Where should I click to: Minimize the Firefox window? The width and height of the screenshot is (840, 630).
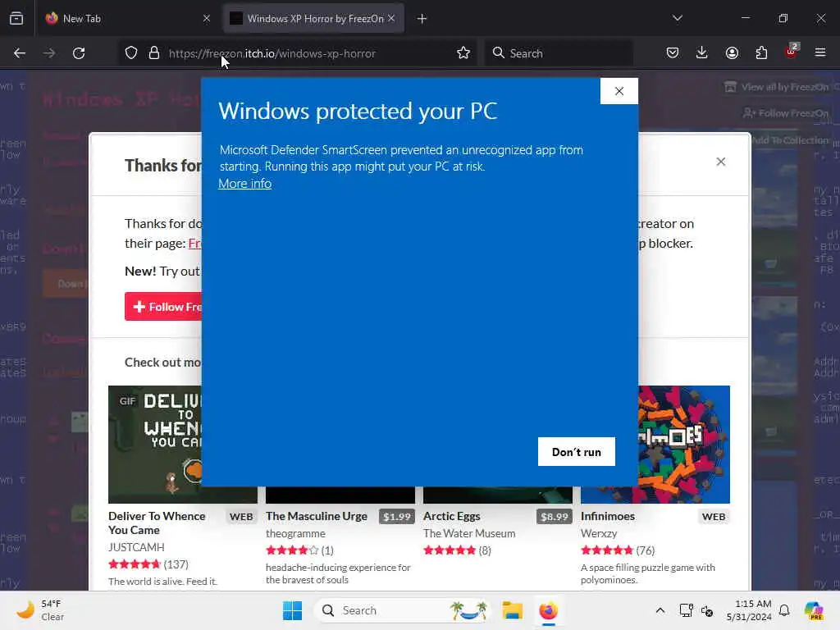coord(745,18)
